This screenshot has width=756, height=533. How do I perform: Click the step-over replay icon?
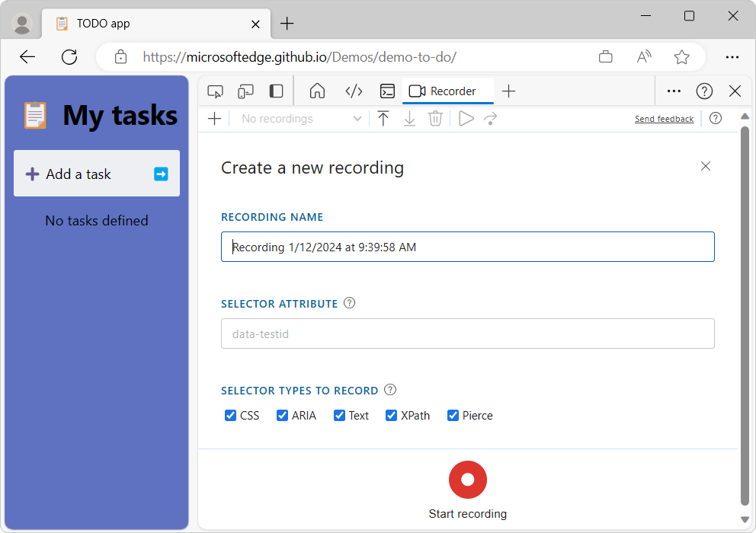[491, 119]
